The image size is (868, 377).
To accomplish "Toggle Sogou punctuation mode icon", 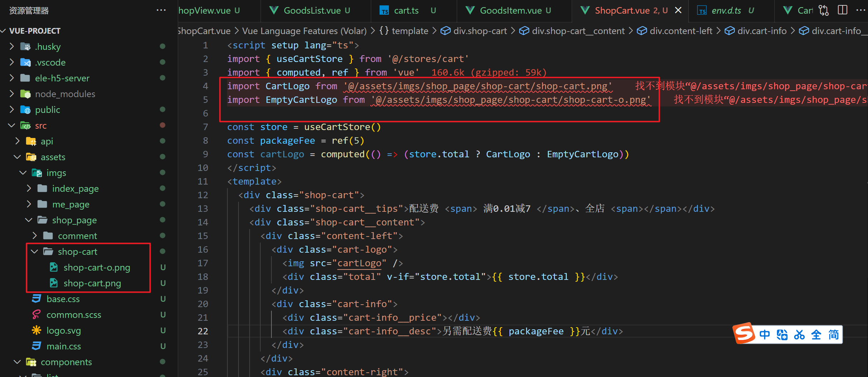I will pos(782,335).
